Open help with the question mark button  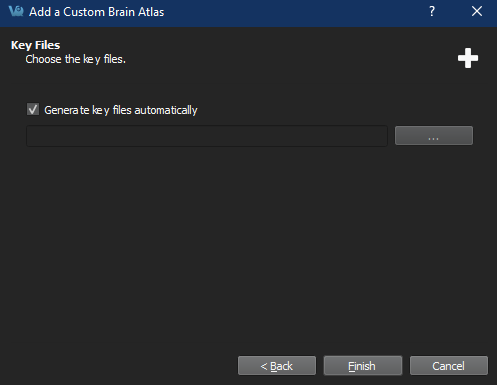point(432,12)
